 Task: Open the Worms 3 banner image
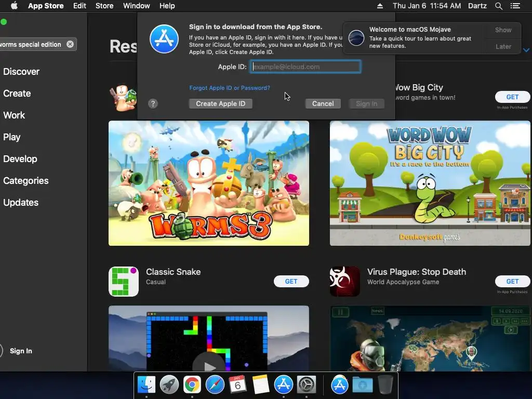pyautogui.click(x=209, y=183)
